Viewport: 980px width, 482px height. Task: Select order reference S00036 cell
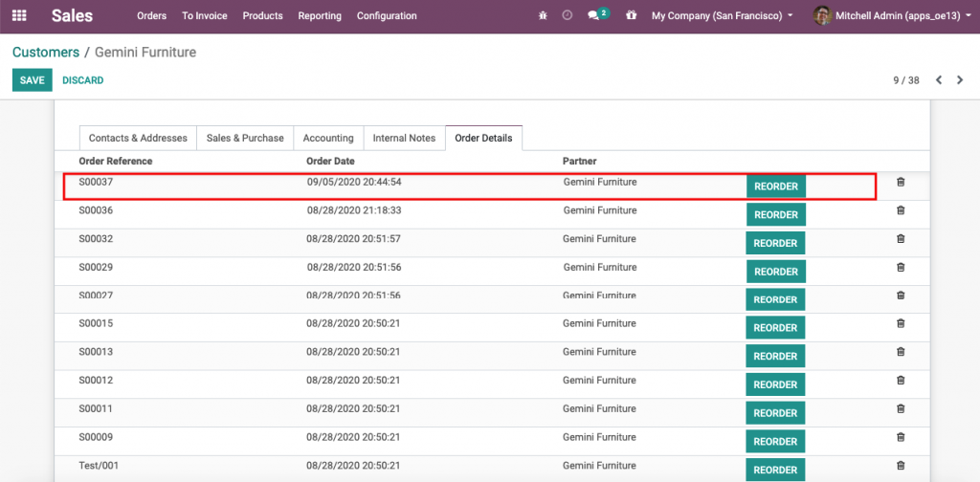click(x=96, y=210)
